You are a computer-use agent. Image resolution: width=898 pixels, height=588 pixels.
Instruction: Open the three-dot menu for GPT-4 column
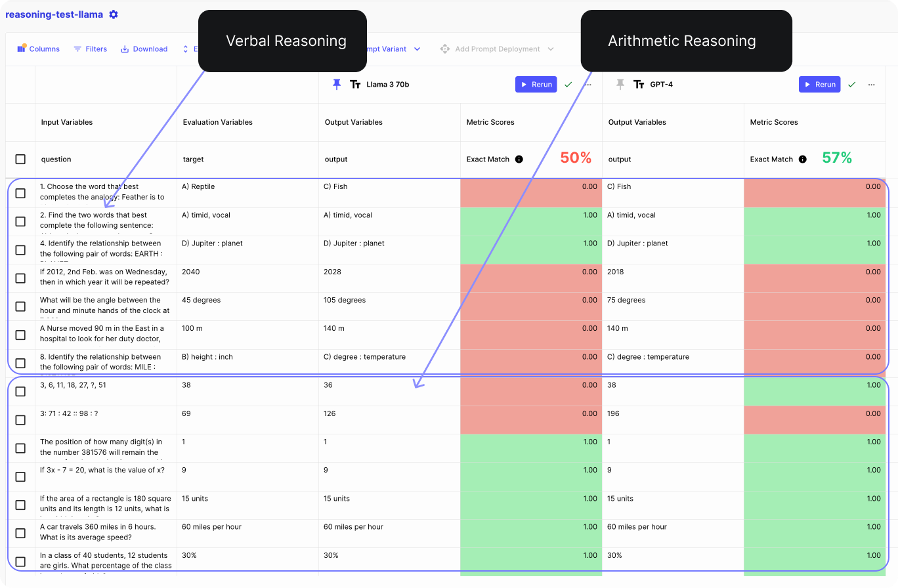tap(871, 85)
